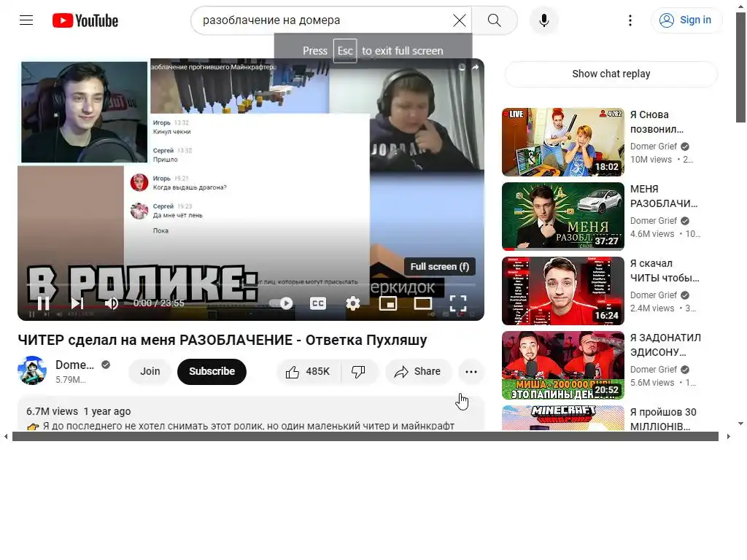Mute the video volume
The height and width of the screenshot is (560, 747).
pyautogui.click(x=112, y=303)
